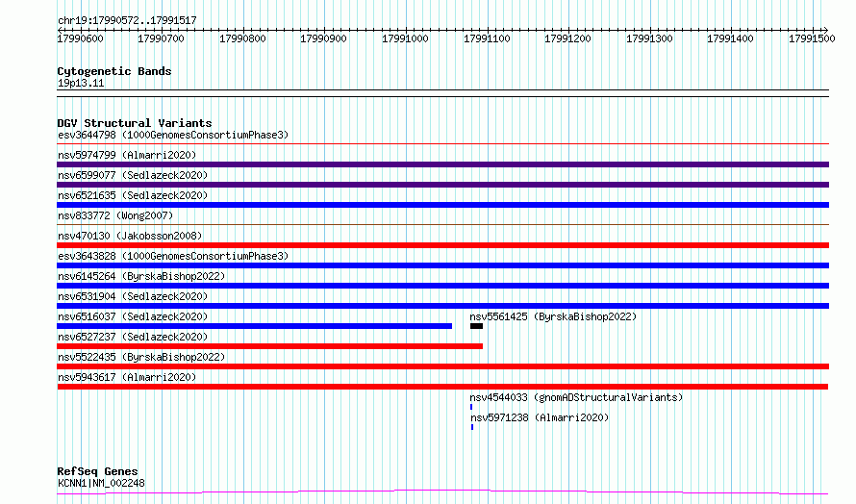This screenshot has width=856, height=504.
Task: Click the blue bar of nsv6531904
Action: [x=442, y=306]
